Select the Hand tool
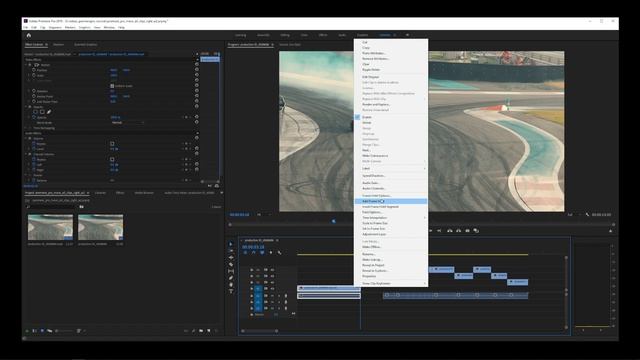This screenshot has width=640, height=360. pyautogui.click(x=231, y=284)
